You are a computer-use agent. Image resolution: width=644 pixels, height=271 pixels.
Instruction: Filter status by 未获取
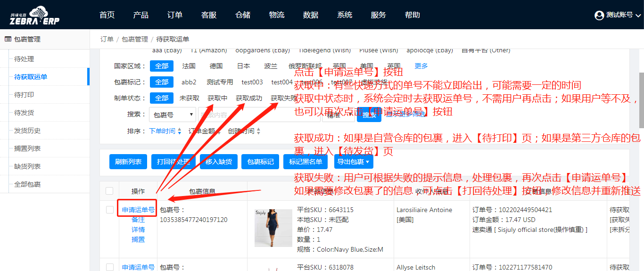pos(189,98)
